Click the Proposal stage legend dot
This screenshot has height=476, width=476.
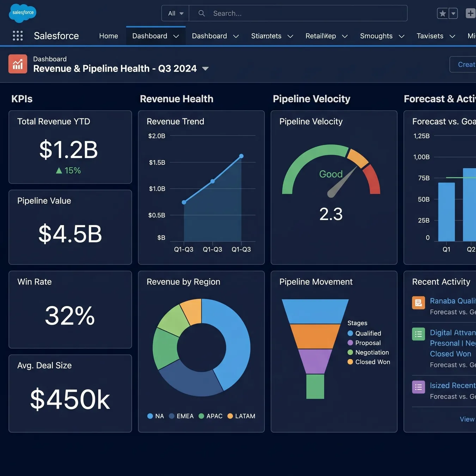350,343
